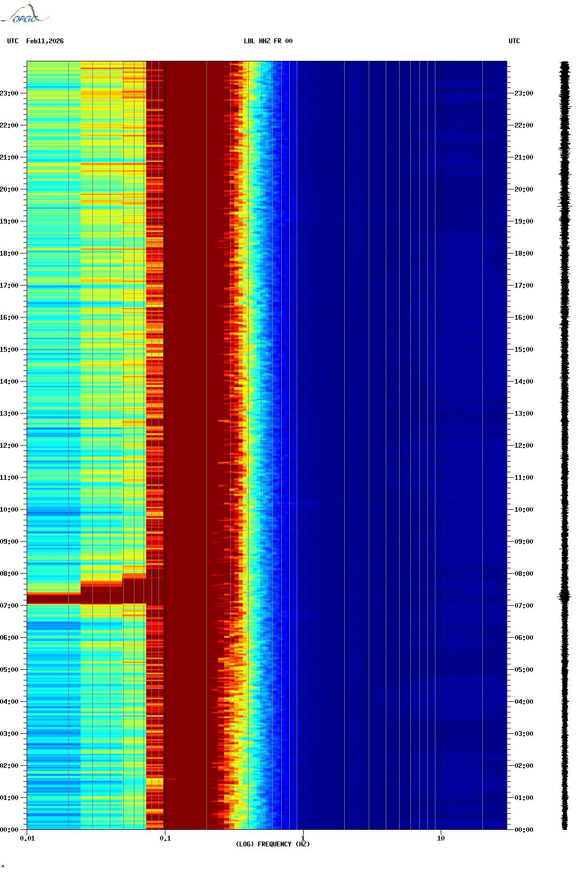Click the 10 Hz frequency tick label
The width and height of the screenshot is (588, 872).
point(441,838)
